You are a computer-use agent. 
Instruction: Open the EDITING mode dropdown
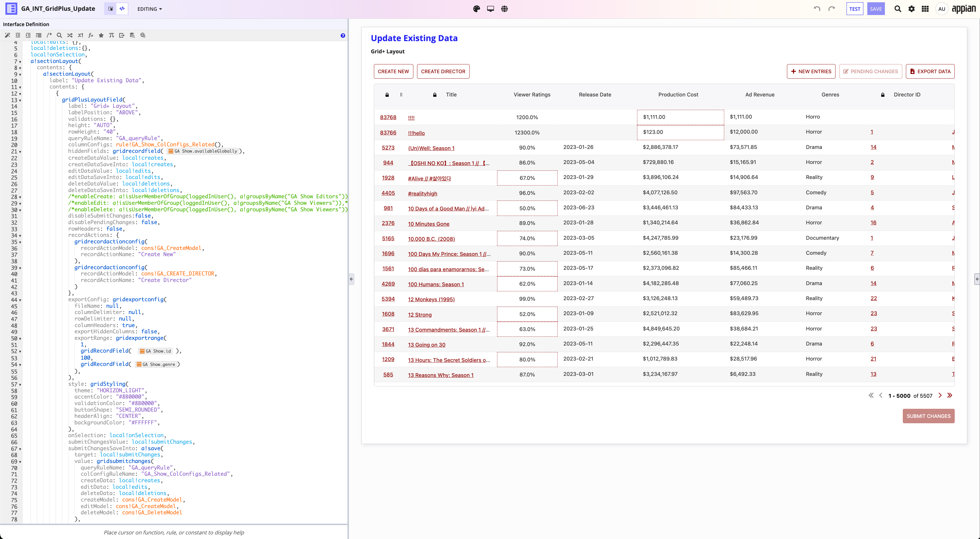click(150, 9)
